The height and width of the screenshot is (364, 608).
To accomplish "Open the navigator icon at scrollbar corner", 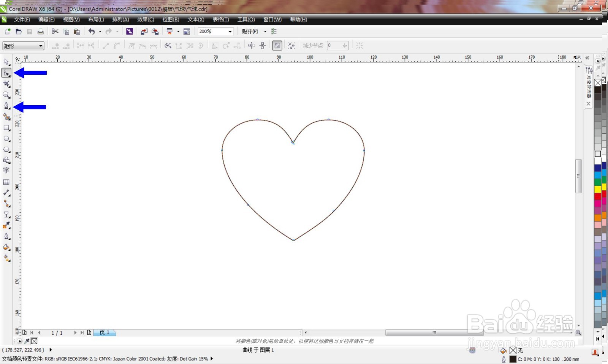I will pyautogui.click(x=578, y=332).
